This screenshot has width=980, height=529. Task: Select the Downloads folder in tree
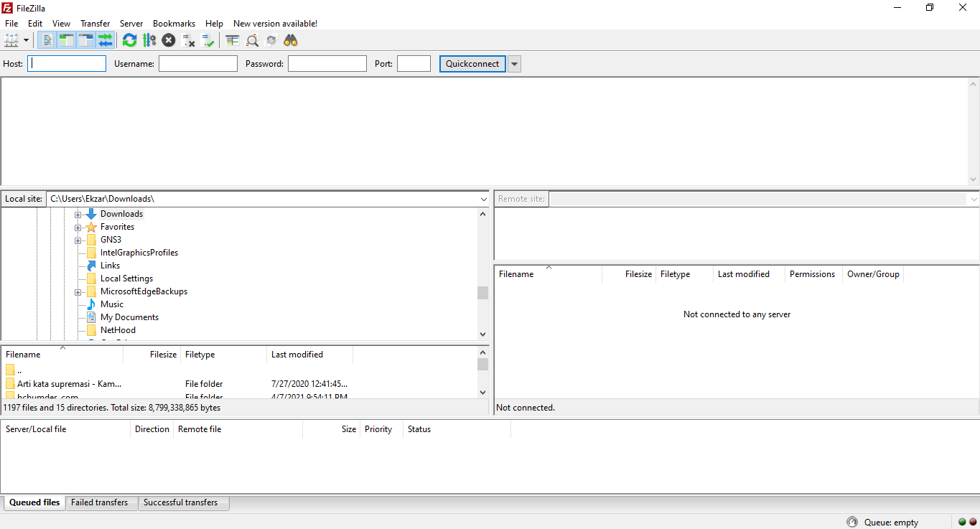(121, 214)
